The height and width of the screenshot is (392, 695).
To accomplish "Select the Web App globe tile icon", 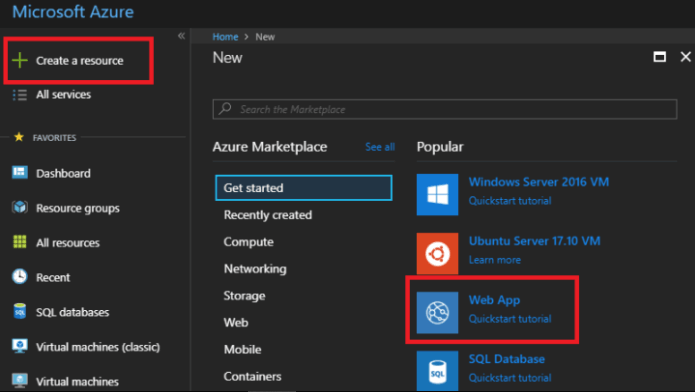I will [437, 313].
